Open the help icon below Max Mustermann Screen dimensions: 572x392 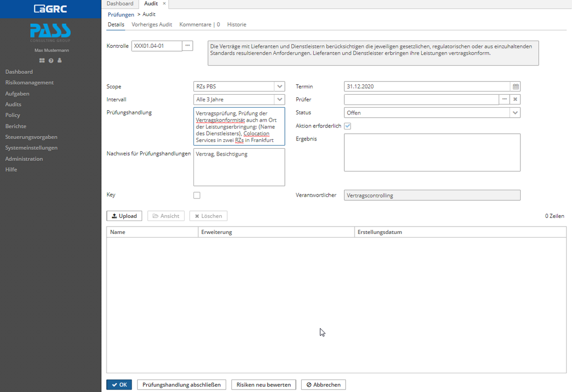[50, 60]
